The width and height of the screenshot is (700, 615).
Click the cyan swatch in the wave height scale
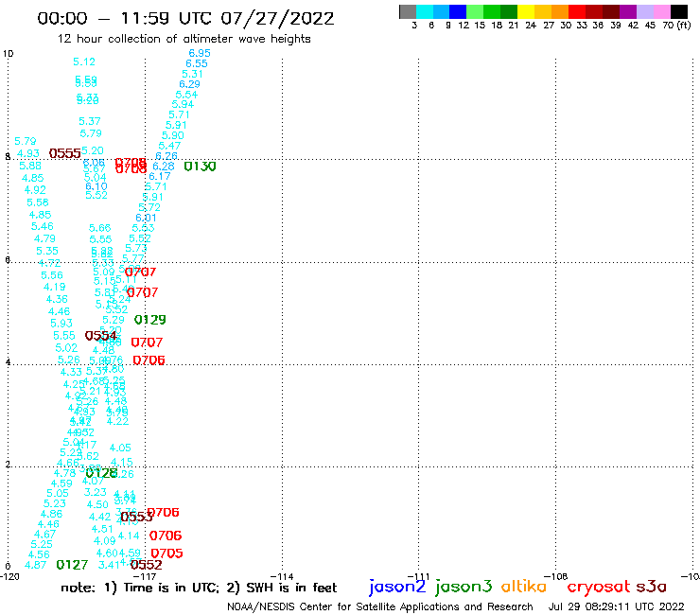click(425, 11)
